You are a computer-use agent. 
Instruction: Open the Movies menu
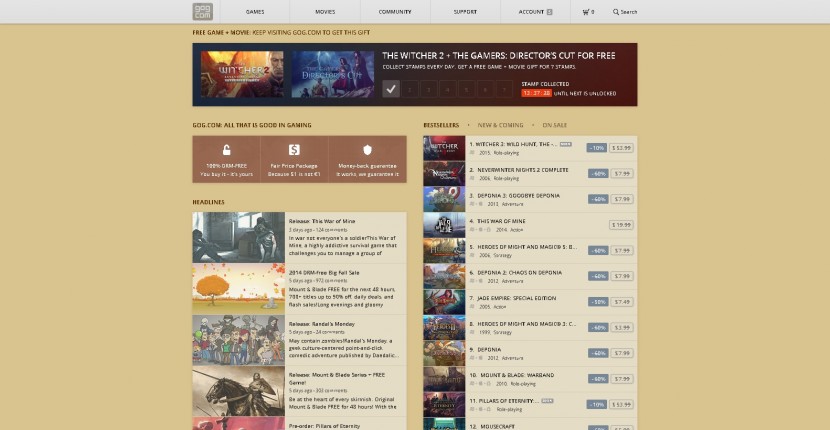(325, 12)
